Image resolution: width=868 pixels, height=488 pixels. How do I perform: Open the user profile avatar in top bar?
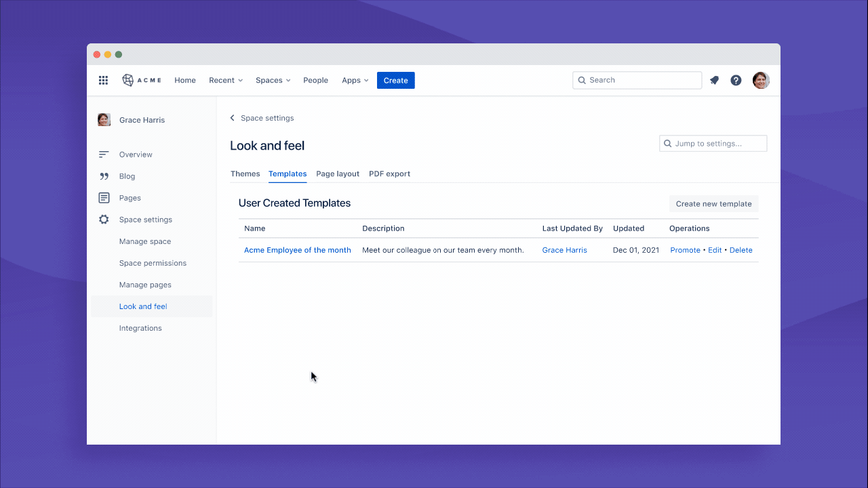(x=761, y=80)
